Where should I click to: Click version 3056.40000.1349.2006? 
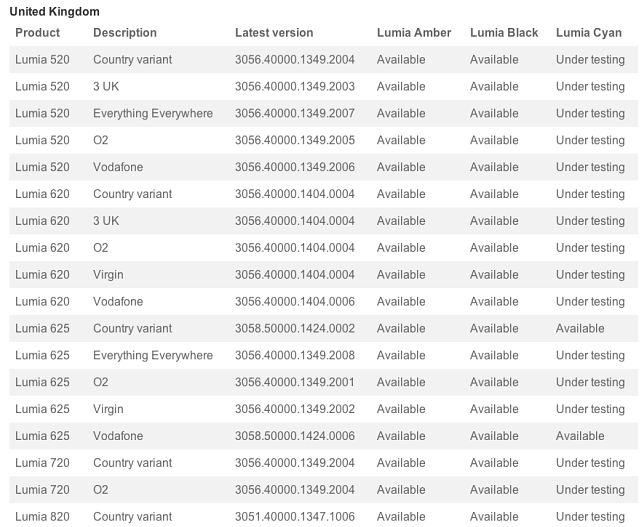point(295,167)
